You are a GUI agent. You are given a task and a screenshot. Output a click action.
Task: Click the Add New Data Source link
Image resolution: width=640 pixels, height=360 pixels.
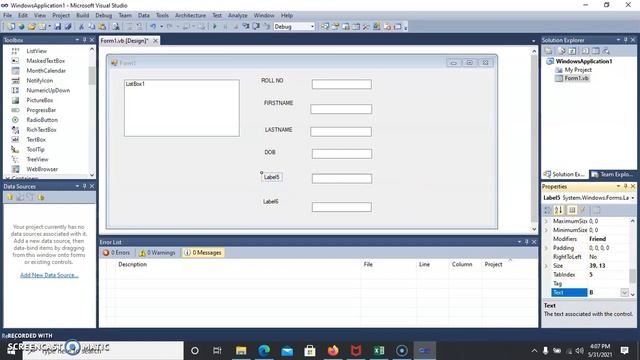[x=49, y=275]
